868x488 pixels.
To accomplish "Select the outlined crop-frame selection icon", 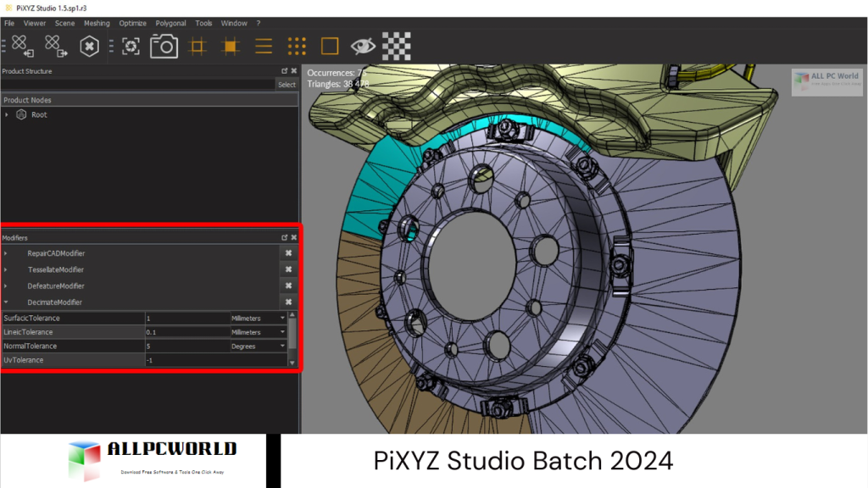I will (x=197, y=46).
